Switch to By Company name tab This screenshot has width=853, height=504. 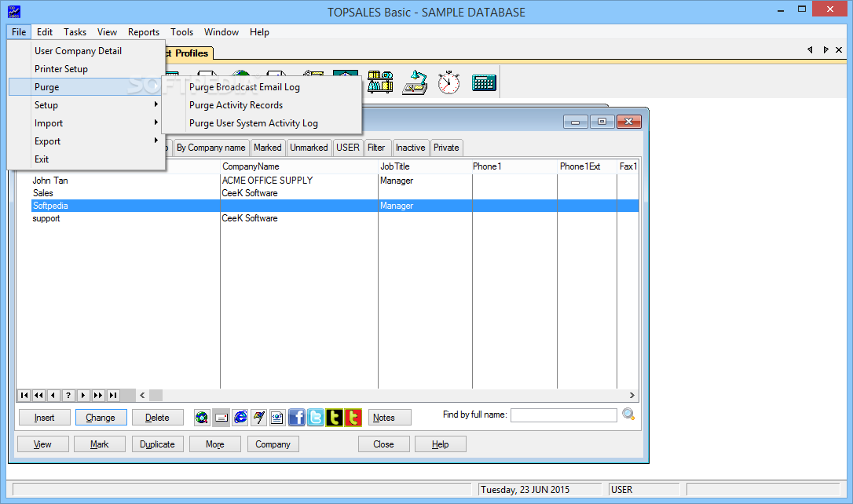pos(211,148)
